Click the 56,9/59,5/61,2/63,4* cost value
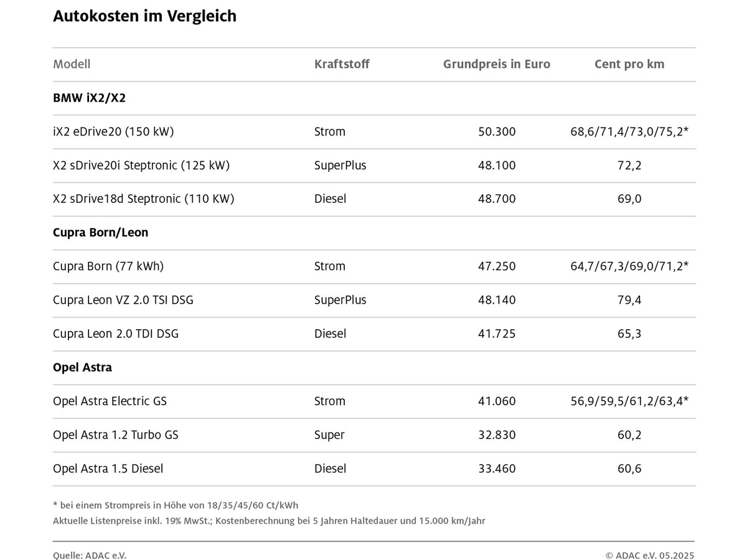Viewport: 747px width, 560px height. point(629,401)
